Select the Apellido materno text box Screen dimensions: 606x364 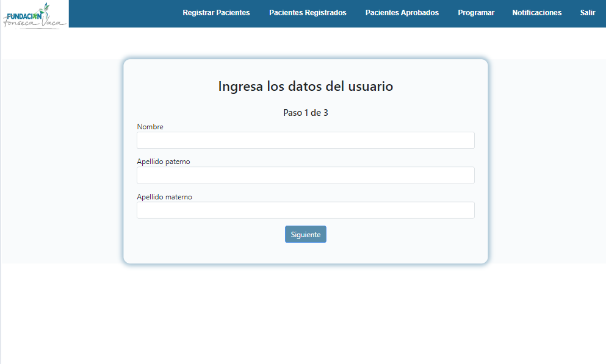tap(305, 210)
